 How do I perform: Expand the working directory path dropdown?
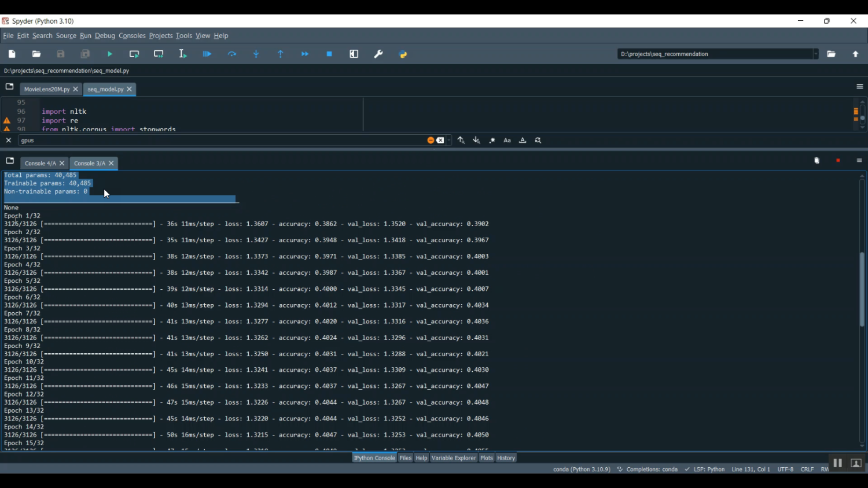(x=816, y=54)
